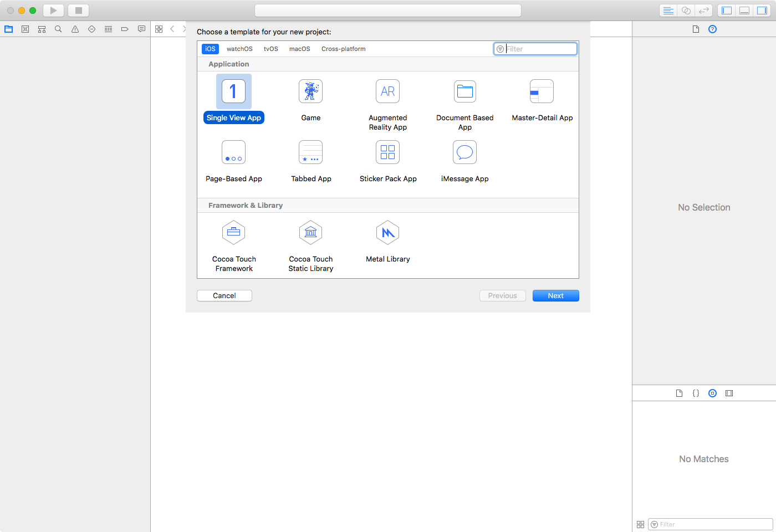The width and height of the screenshot is (776, 532).
Task: Click the template Filter search field
Action: (x=535, y=49)
